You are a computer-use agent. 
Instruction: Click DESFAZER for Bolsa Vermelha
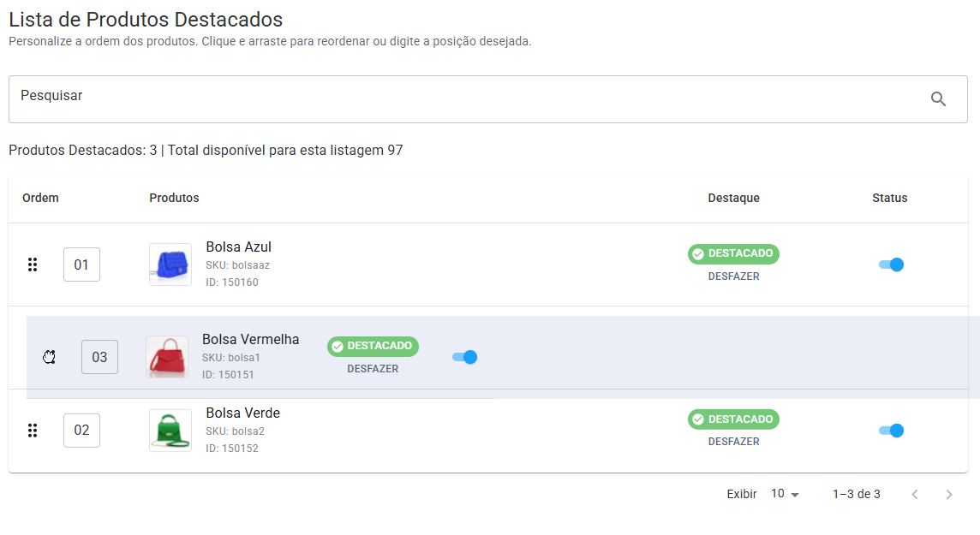[x=373, y=369]
